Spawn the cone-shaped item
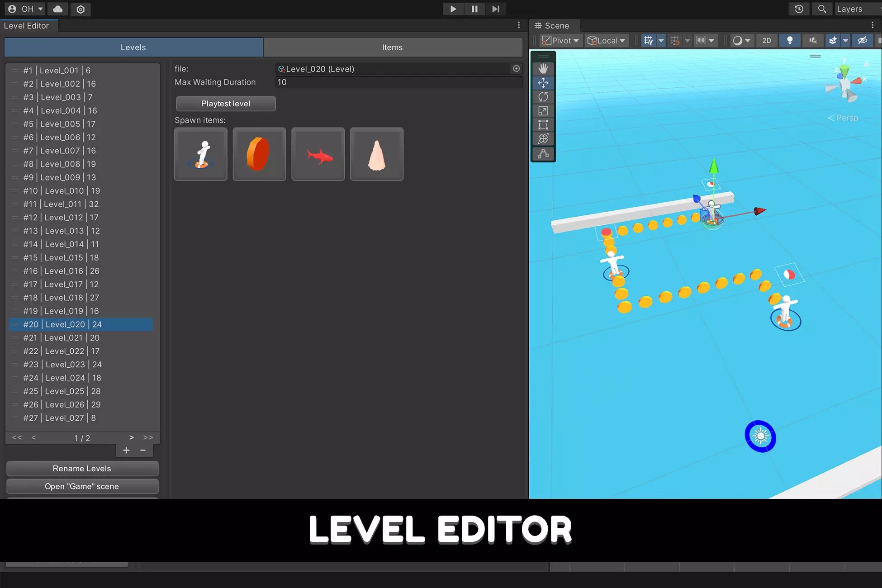Screen dimensions: 882x588 tap(377, 154)
